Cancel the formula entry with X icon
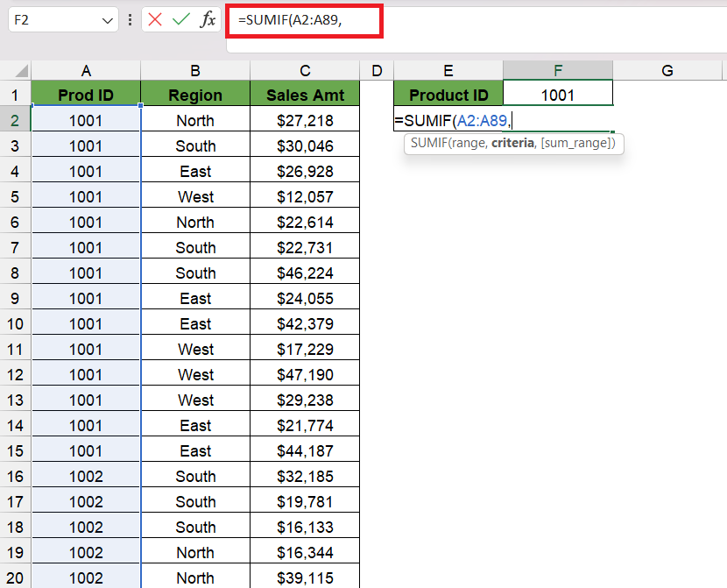This screenshot has height=588, width=727. pyautogui.click(x=155, y=19)
